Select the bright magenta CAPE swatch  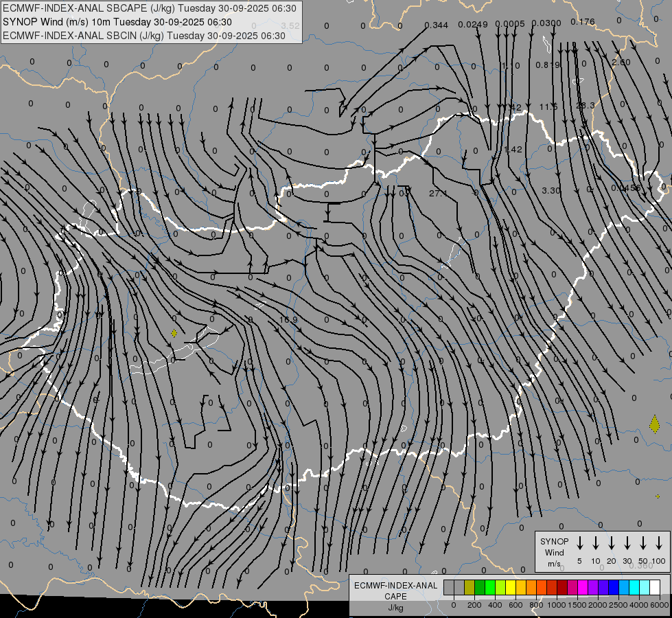point(583,587)
